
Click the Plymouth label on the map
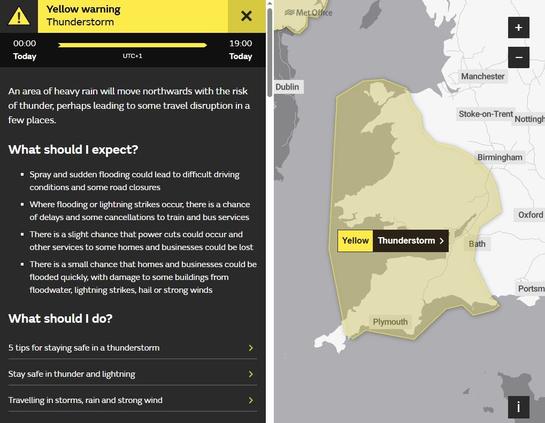[x=390, y=322]
